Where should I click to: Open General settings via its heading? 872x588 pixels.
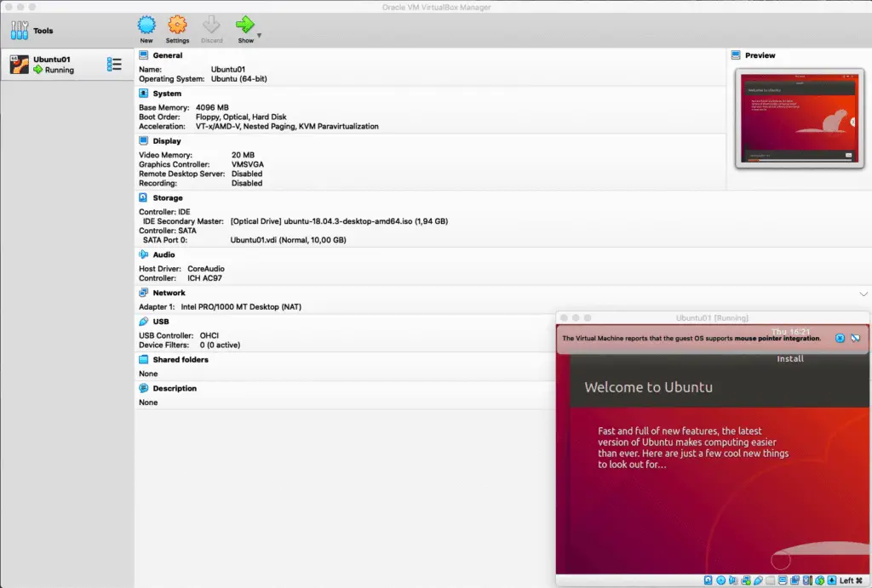168,55
